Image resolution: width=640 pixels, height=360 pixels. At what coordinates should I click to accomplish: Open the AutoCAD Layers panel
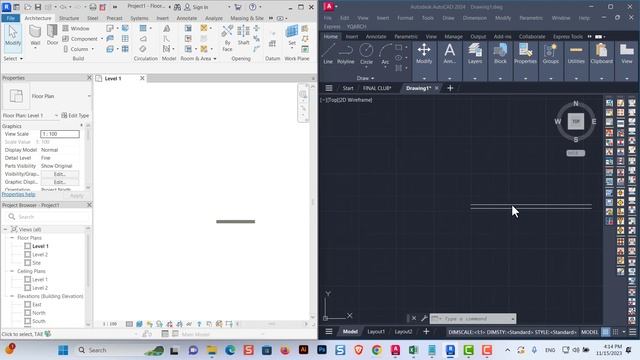(x=475, y=54)
